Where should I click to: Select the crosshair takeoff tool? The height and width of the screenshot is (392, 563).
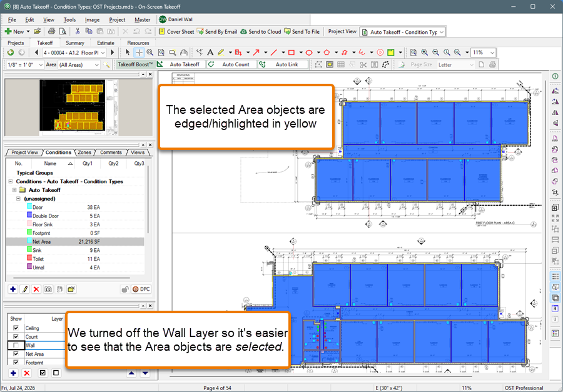139,53
